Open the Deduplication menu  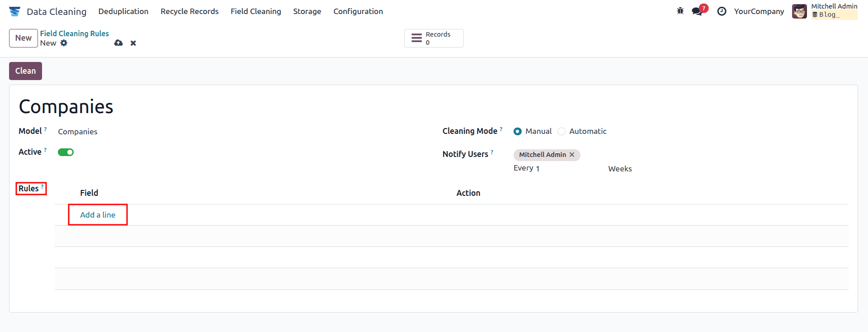(x=123, y=11)
